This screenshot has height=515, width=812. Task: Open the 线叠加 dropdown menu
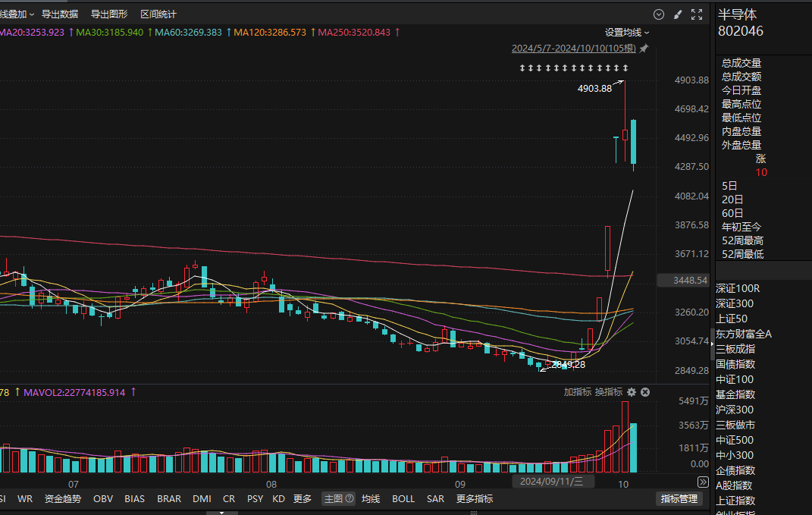(x=15, y=14)
